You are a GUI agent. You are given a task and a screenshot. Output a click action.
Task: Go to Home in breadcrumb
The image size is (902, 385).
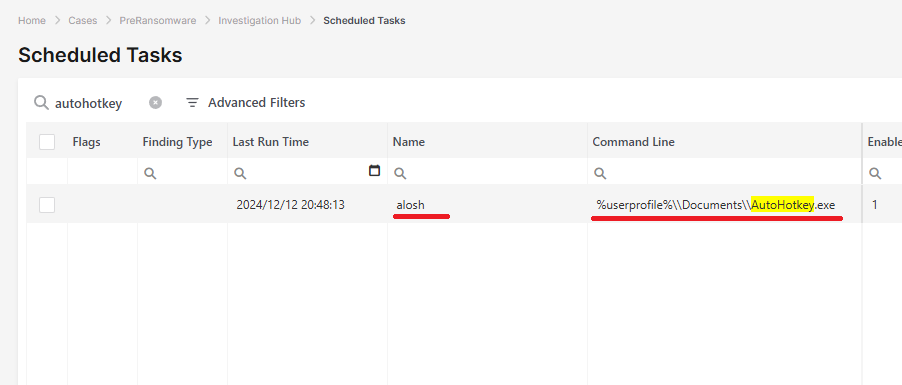coord(32,21)
